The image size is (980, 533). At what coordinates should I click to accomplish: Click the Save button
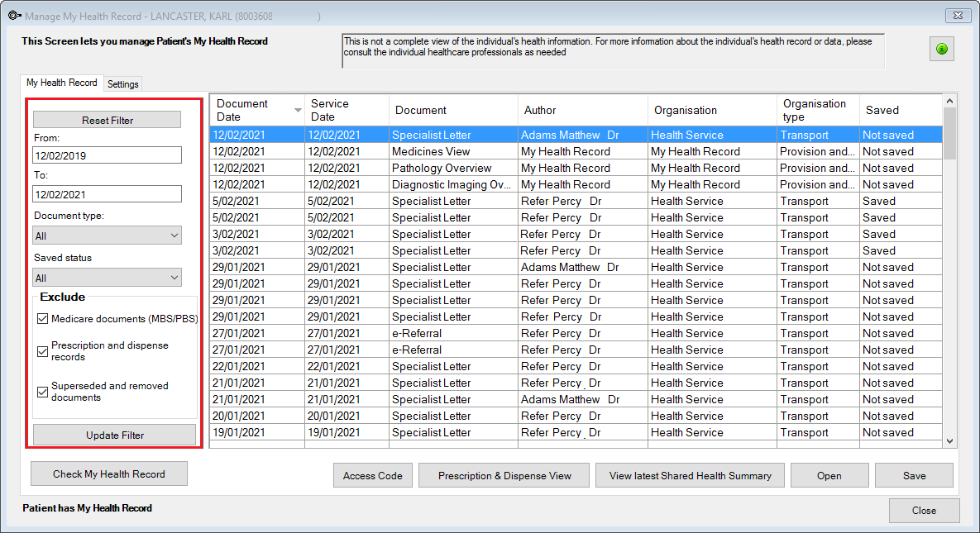[915, 475]
